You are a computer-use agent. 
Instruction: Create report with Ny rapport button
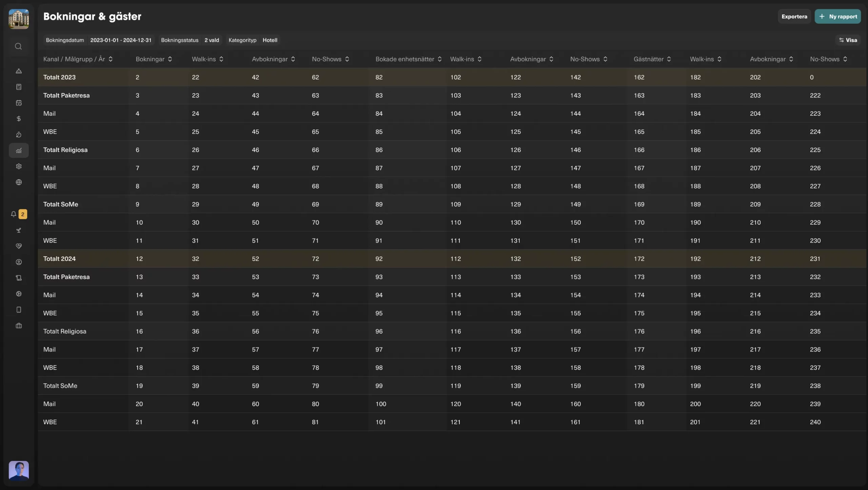pos(837,16)
